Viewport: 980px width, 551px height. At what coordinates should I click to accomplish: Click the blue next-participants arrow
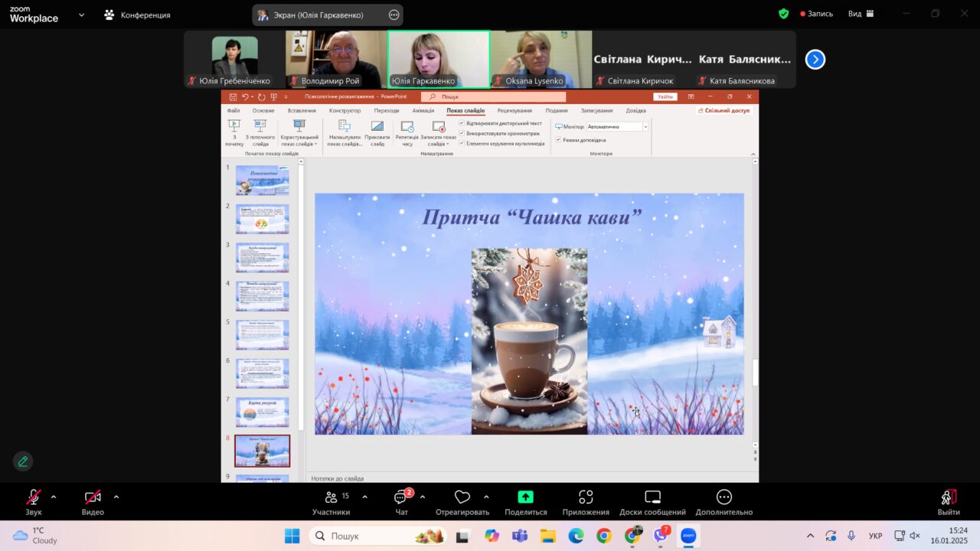(x=815, y=59)
